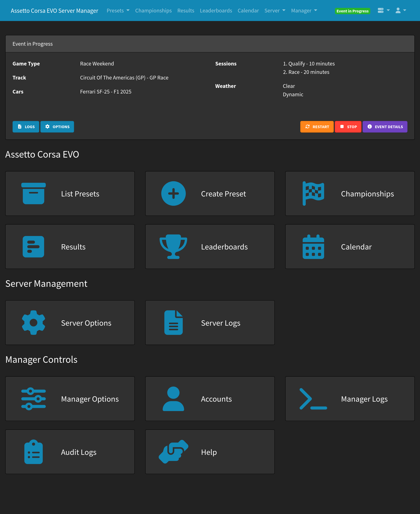The height and width of the screenshot is (514, 420).
Task: Click the Manager Options sliders icon
Action: point(33,399)
